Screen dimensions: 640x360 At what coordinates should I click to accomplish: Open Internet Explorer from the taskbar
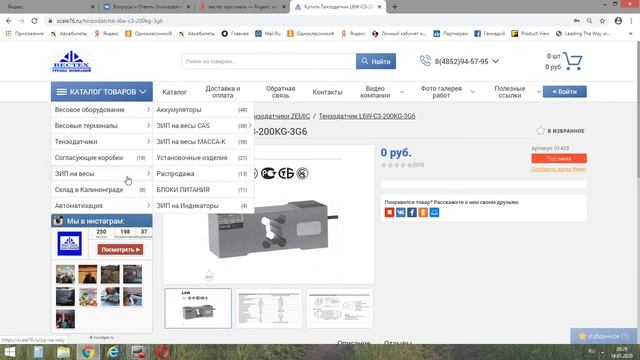(x=113, y=352)
